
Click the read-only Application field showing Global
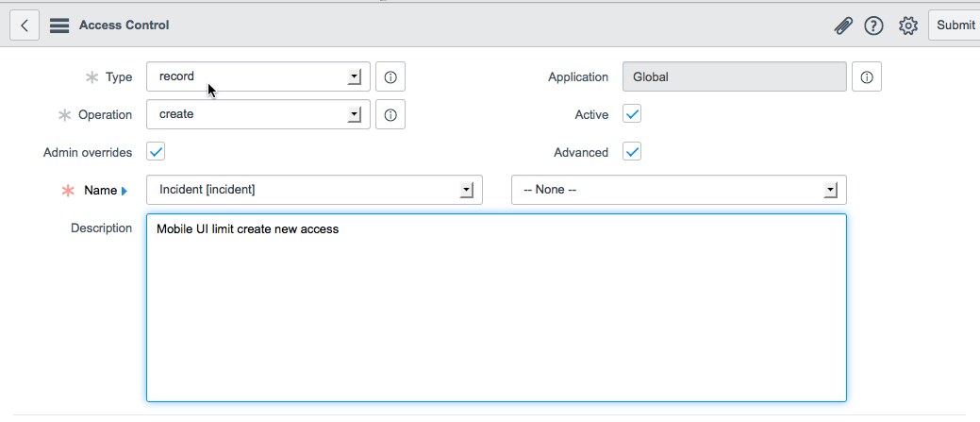pos(735,76)
